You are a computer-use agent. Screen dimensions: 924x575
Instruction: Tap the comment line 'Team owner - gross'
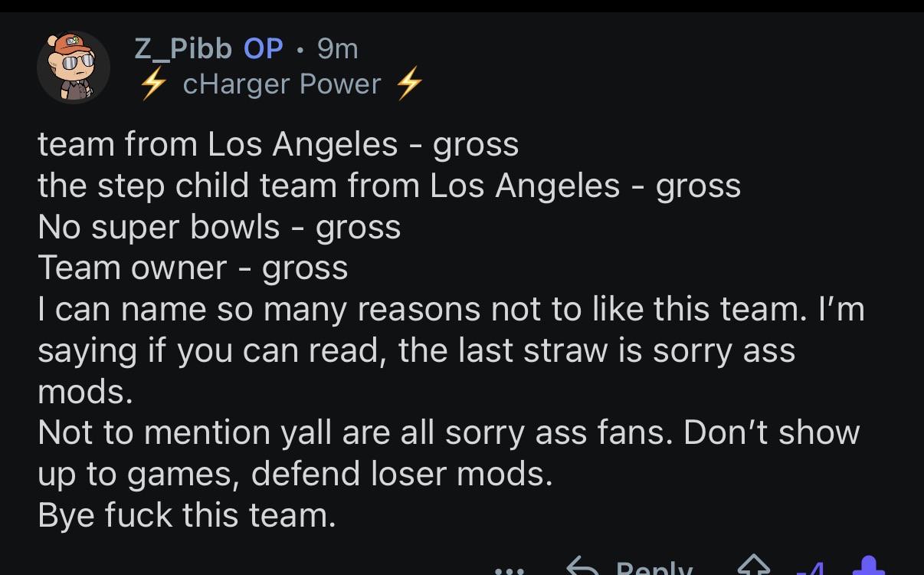193,268
